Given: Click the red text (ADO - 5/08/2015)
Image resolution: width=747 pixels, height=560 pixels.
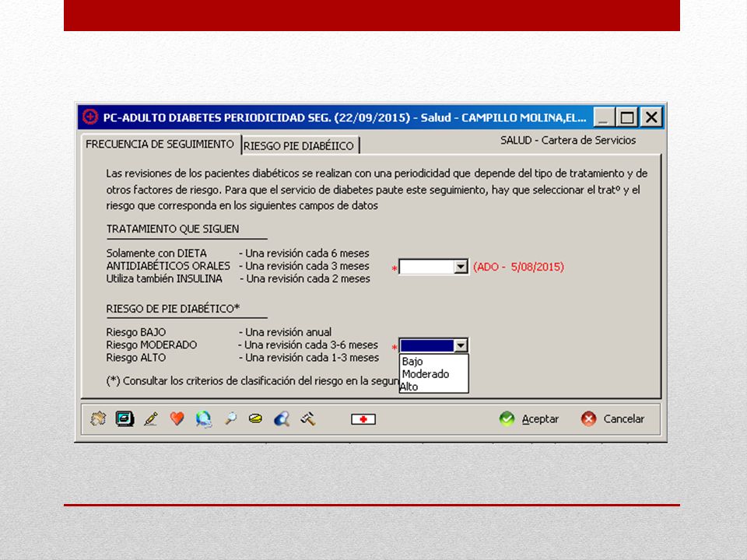Looking at the screenshot, I should point(518,267).
